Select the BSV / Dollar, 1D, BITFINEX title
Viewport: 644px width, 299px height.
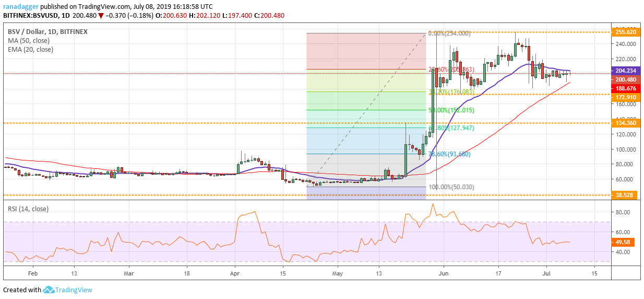coord(46,31)
